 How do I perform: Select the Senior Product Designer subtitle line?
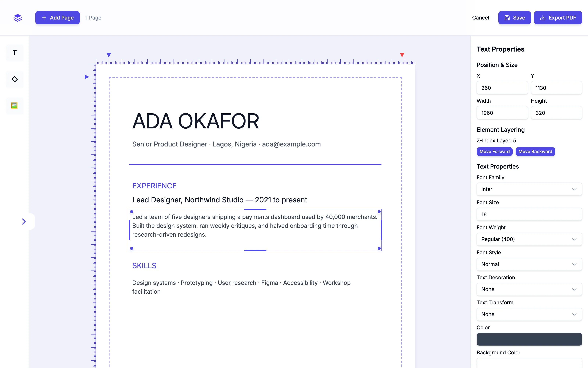tap(226, 144)
